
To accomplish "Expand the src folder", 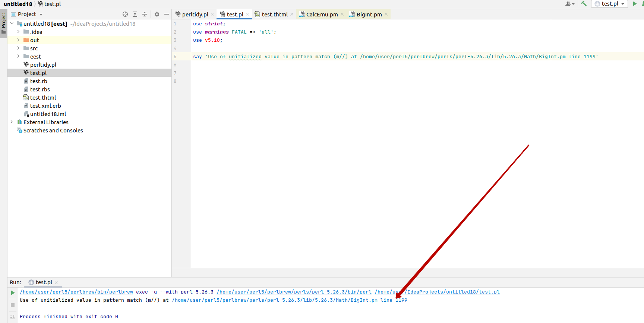I will pos(18,48).
